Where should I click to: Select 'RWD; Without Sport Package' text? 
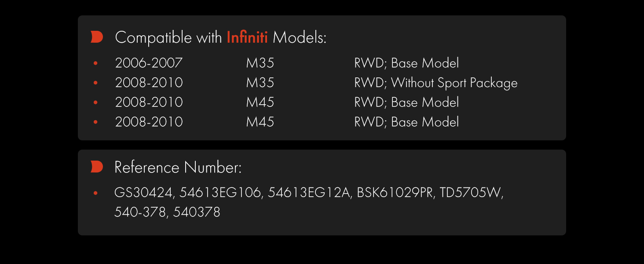[x=436, y=83]
